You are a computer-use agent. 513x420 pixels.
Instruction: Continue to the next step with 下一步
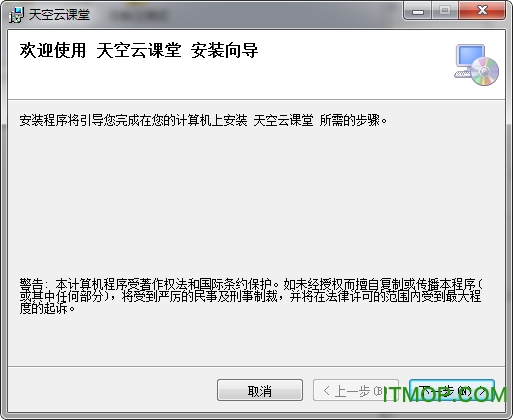452,390
